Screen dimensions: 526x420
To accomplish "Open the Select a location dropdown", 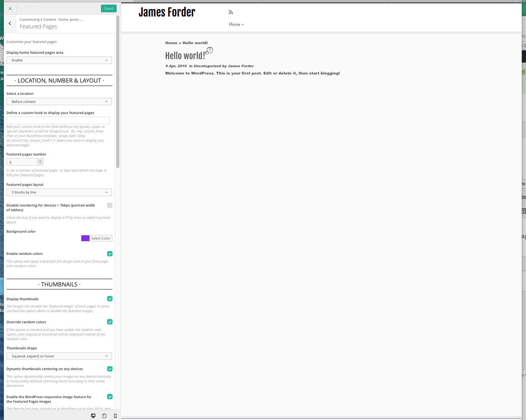I will [59, 102].
